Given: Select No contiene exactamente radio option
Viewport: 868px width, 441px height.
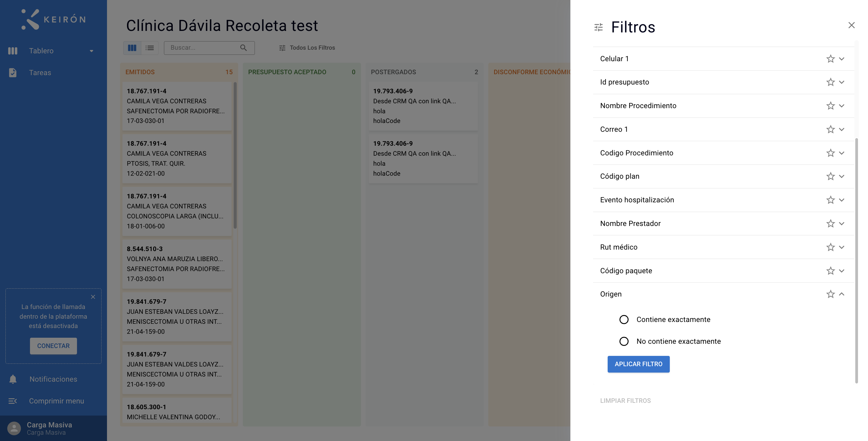Looking at the screenshot, I should 624,341.
